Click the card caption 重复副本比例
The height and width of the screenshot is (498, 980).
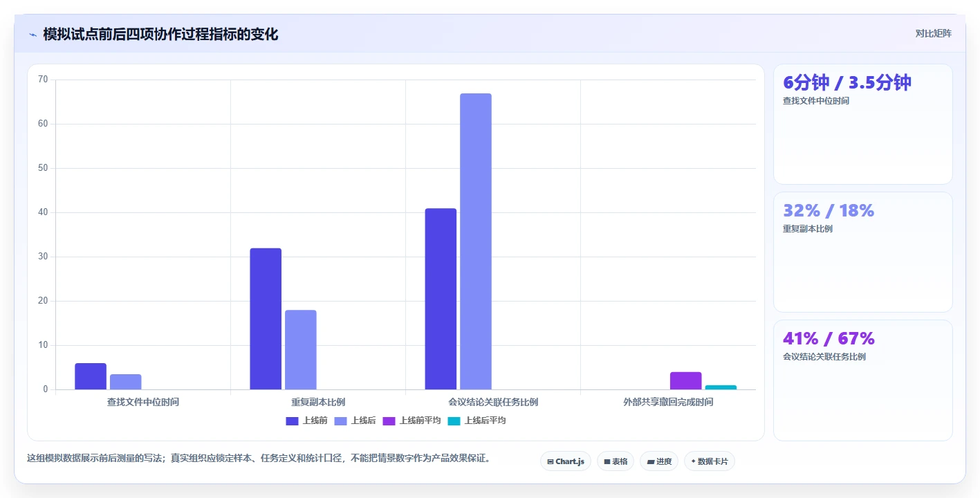coord(808,229)
